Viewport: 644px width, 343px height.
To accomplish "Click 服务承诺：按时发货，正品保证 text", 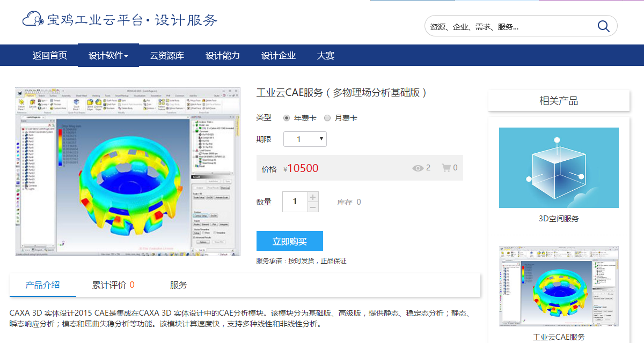I will (x=302, y=261).
